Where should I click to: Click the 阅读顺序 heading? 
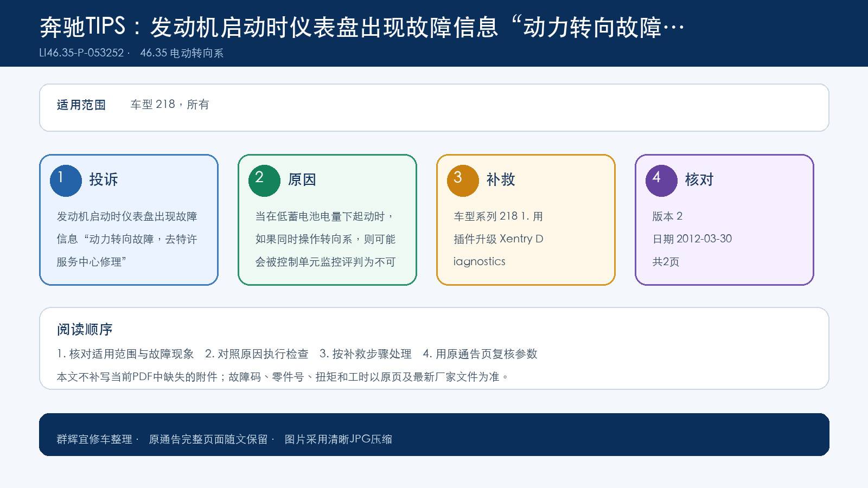point(85,329)
